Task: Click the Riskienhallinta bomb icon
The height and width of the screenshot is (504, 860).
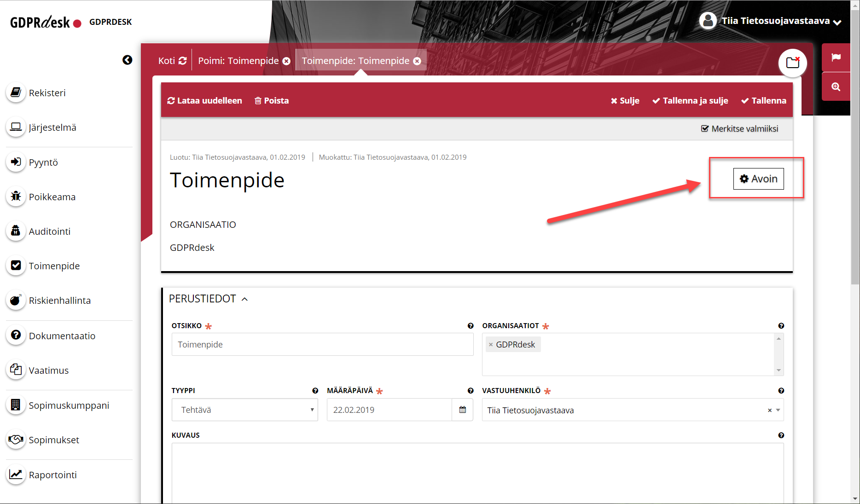Action: click(x=16, y=300)
